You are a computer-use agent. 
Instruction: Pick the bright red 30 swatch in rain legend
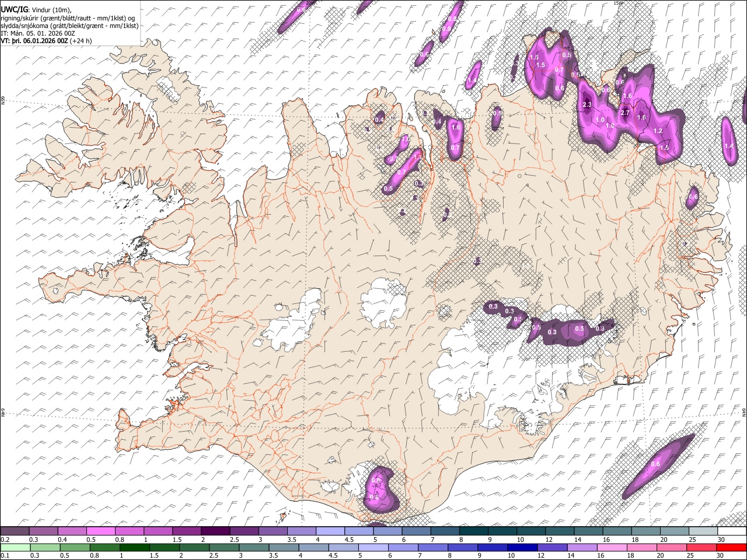pos(732,547)
